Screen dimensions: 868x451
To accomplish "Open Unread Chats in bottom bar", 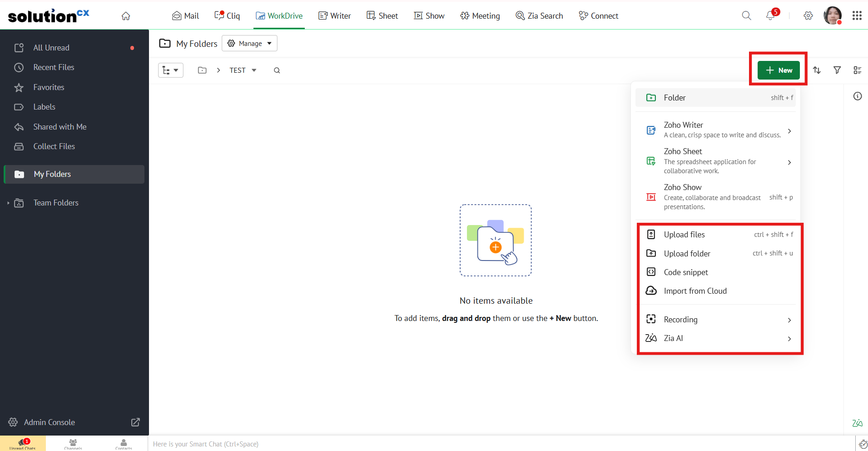I will click(x=23, y=443).
